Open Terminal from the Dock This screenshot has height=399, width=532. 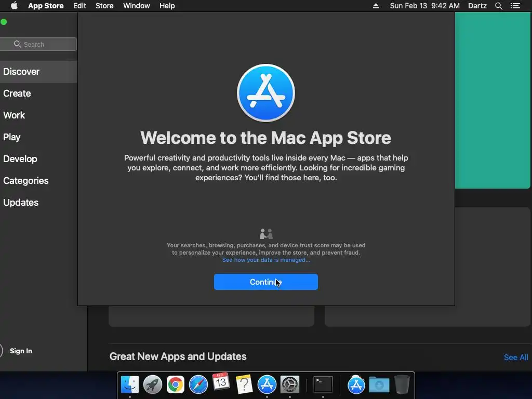(x=323, y=384)
